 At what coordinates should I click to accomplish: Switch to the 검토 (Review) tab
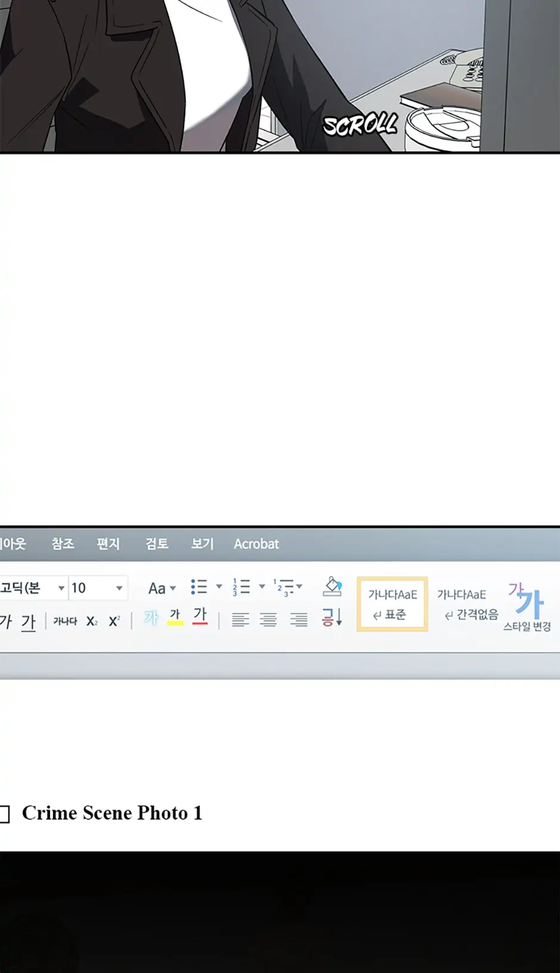pos(157,544)
